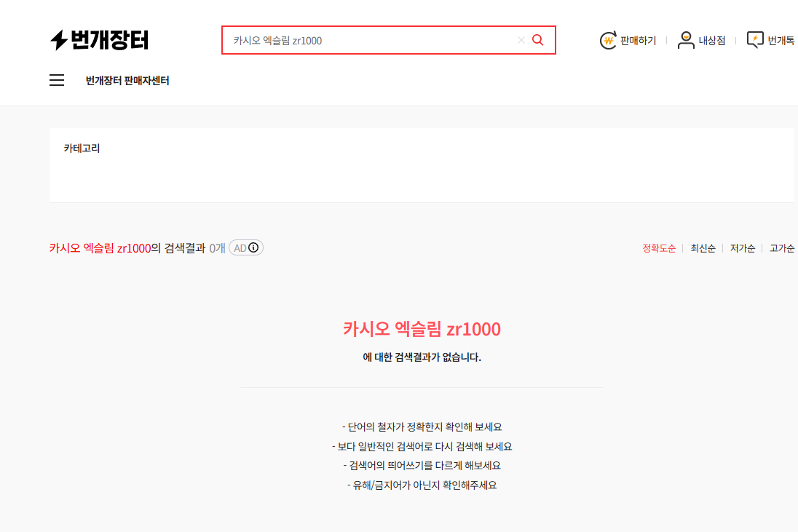
Task: Go to 번개장터 판매자센터
Action: 127,80
